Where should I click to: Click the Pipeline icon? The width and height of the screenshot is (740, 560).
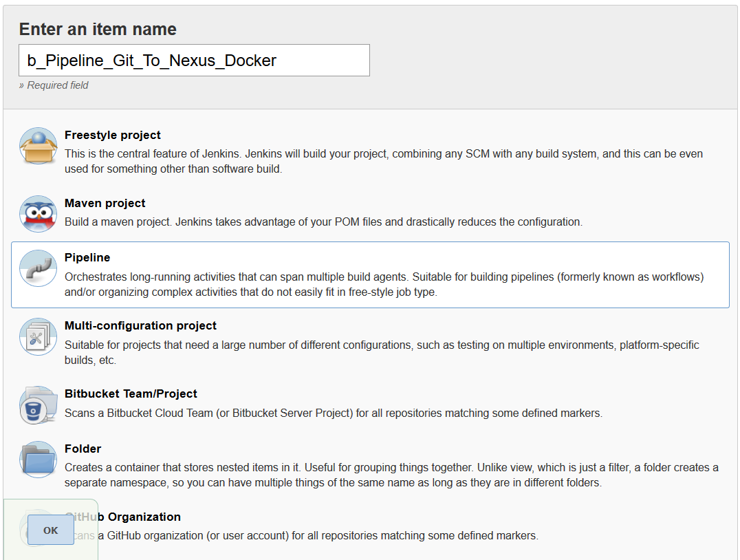coord(38,268)
